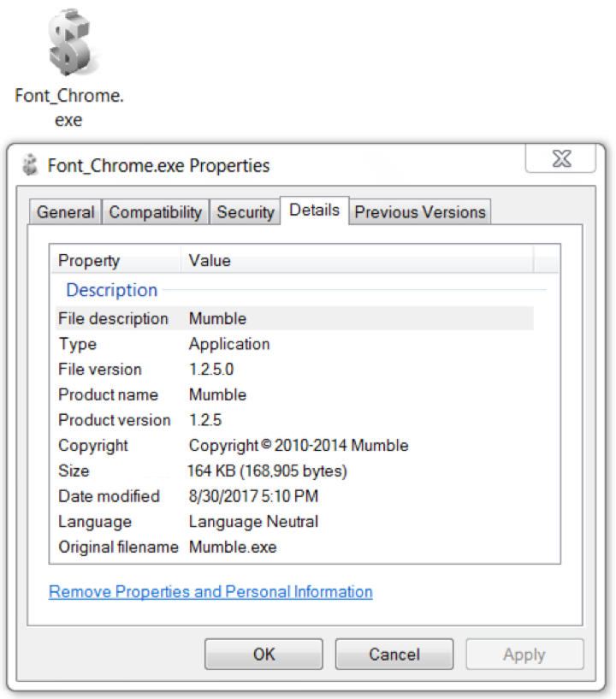Click the Apply button

(x=524, y=654)
